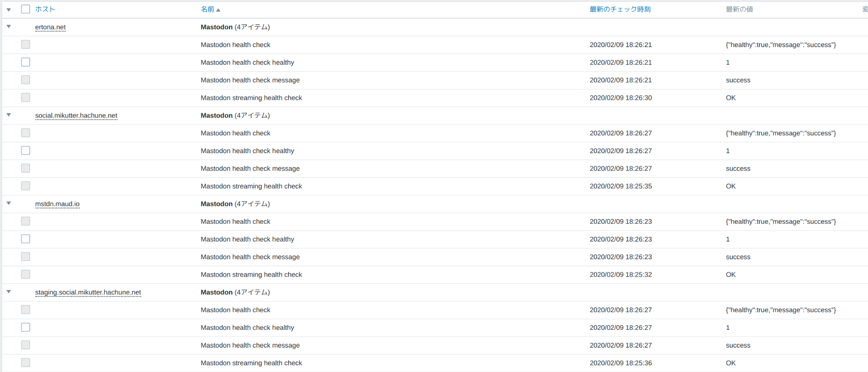Screen dimensions: 868x372
Task: Collapse the staging.social.mikutter.hachune.net group
Action: tap(8, 292)
